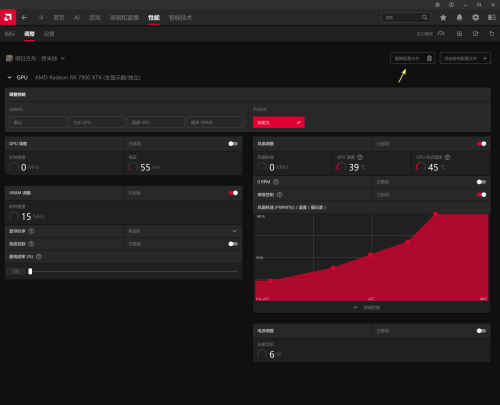This screenshot has height=405, width=500.
Task: Switch to the 智能技术 tab
Action: pyautogui.click(x=180, y=17)
